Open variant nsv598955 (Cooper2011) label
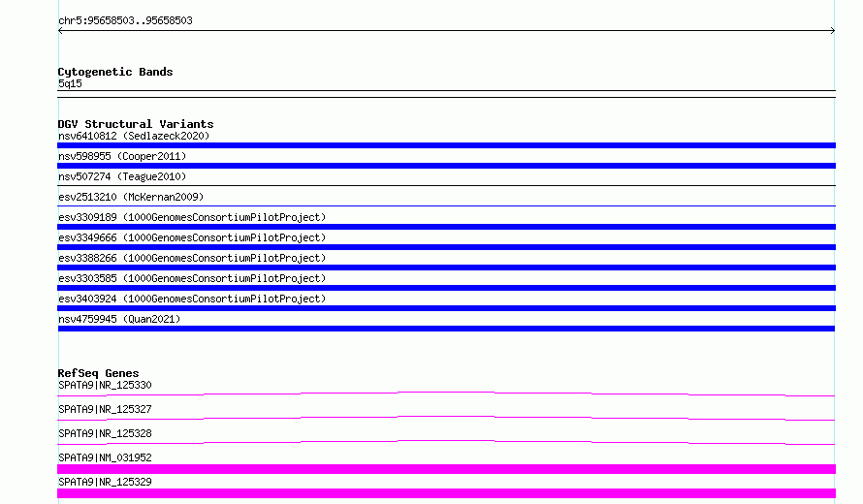This screenshot has height=504, width=863. point(122,156)
